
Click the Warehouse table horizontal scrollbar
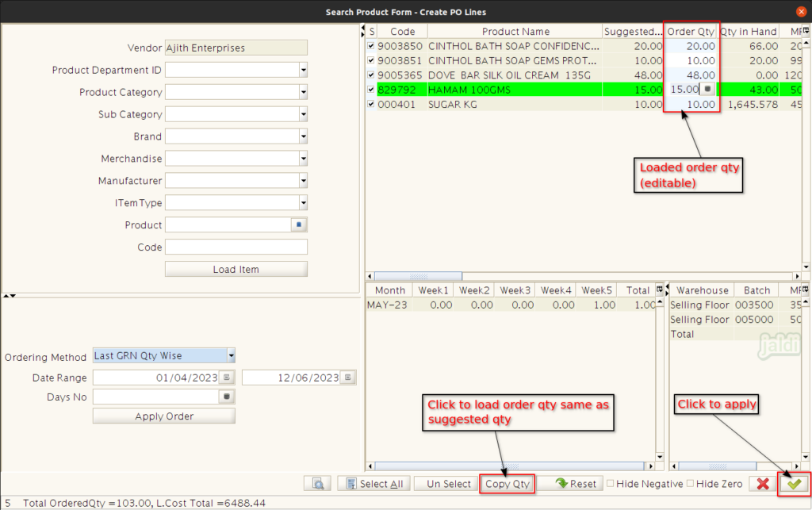[717, 466]
